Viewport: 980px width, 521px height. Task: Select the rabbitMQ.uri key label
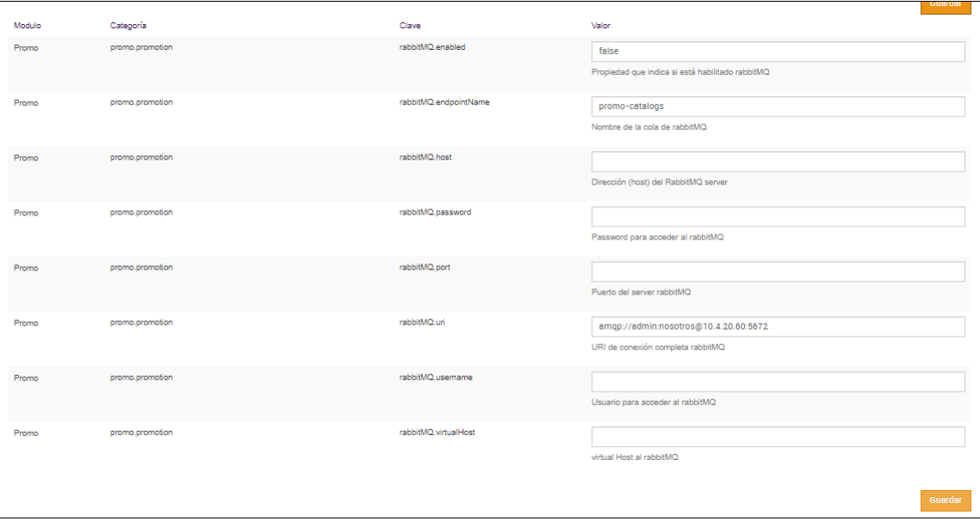[x=421, y=323]
